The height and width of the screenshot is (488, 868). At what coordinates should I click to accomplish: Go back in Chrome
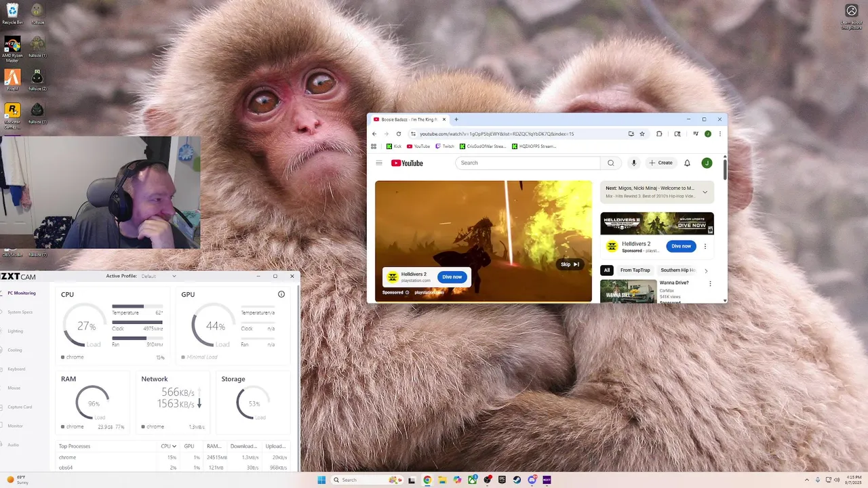pos(374,134)
